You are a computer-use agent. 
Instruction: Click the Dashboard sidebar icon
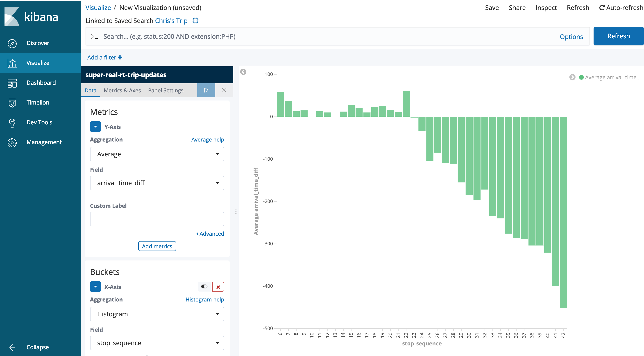[12, 83]
